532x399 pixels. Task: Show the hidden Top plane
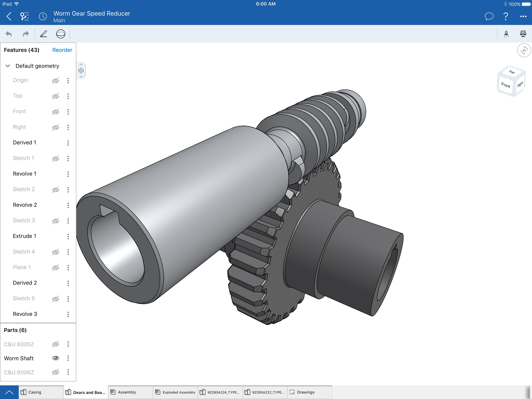[x=55, y=96]
